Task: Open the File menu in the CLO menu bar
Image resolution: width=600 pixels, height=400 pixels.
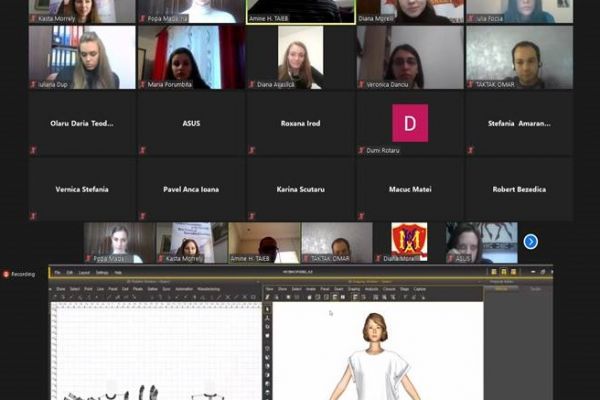Action: tap(57, 272)
